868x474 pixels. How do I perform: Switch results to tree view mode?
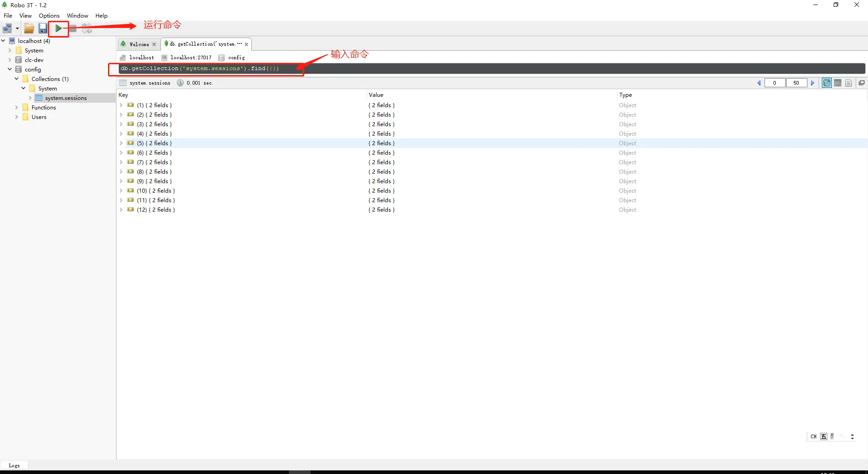(x=826, y=83)
